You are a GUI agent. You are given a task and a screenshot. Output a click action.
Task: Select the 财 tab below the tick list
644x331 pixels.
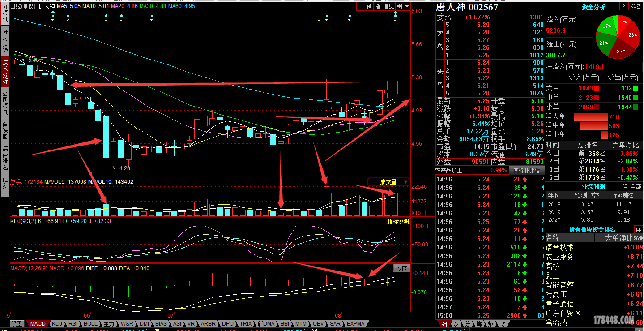click(502, 324)
